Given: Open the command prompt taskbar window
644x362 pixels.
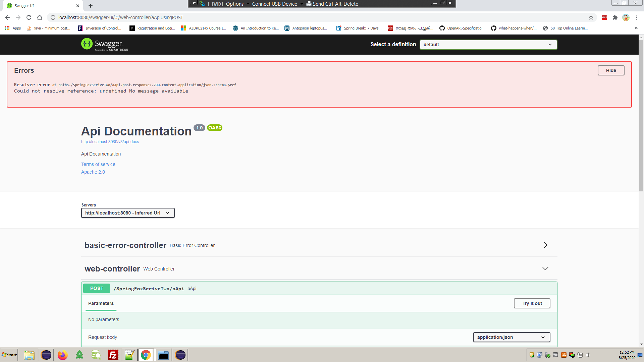Looking at the screenshot, I should (x=163, y=355).
